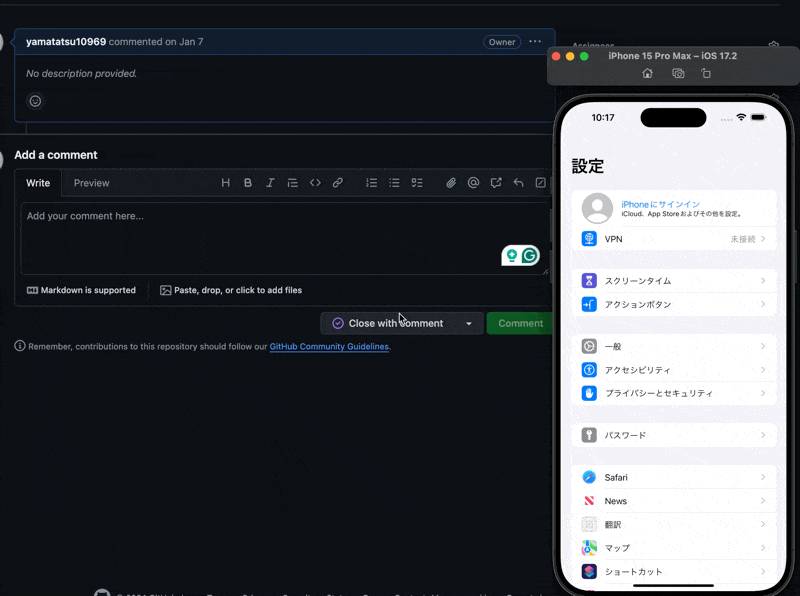Apply italic formatting in comment editor
Screen dimensions: 800x596
tap(270, 183)
